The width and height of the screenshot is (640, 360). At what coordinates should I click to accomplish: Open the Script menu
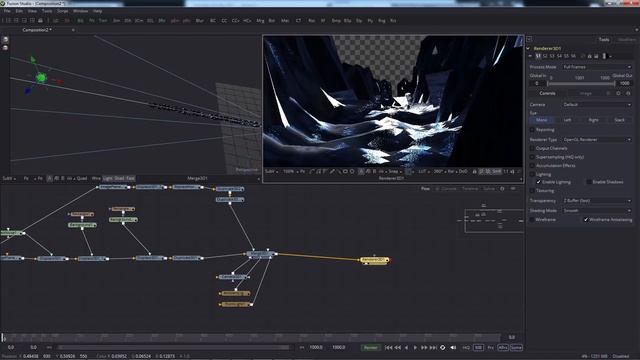pyautogui.click(x=62, y=11)
